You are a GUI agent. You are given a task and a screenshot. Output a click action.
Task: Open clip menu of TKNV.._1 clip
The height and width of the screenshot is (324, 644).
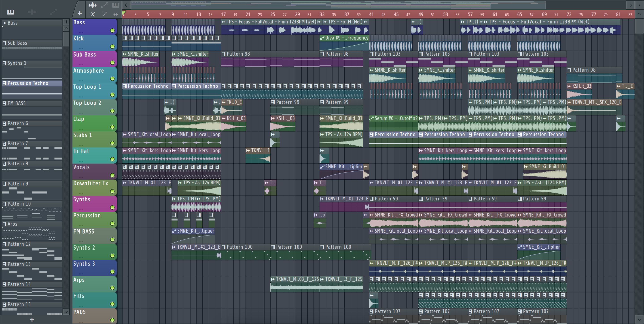(248, 150)
